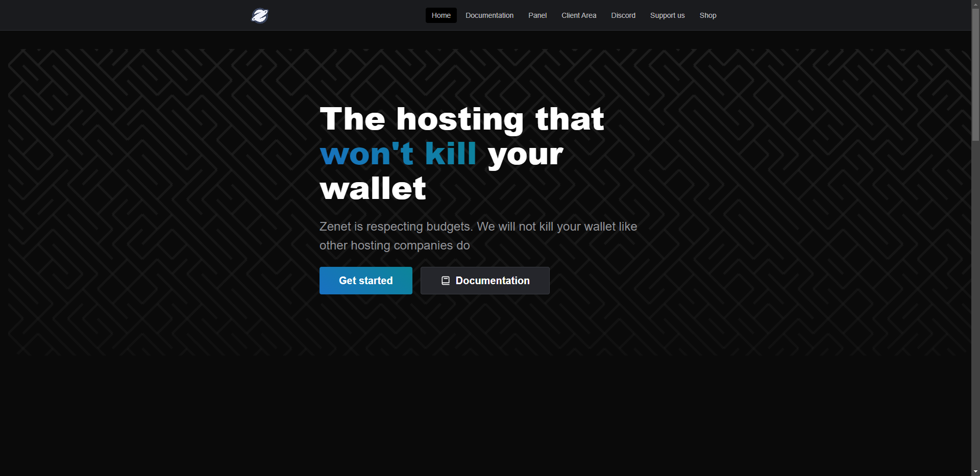Screen dimensions: 980x476
Task: Click the vertical scrollbar thumb
Action: (975, 75)
